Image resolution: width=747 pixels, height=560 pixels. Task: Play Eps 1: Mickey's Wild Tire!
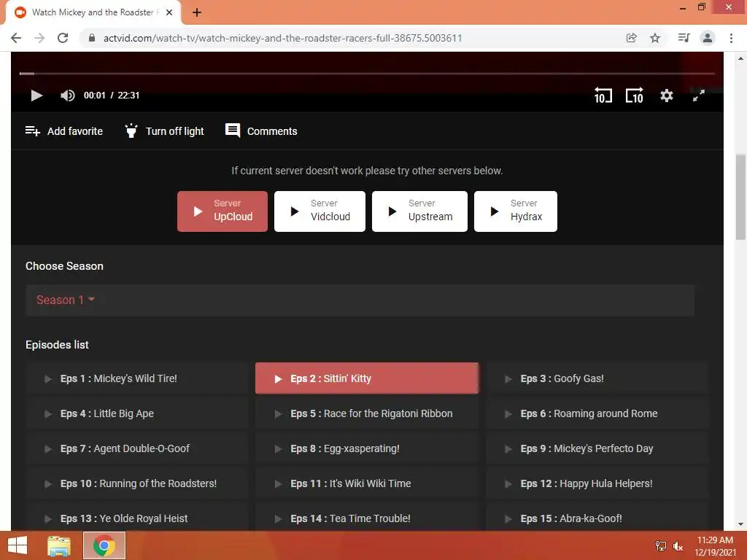click(x=137, y=378)
